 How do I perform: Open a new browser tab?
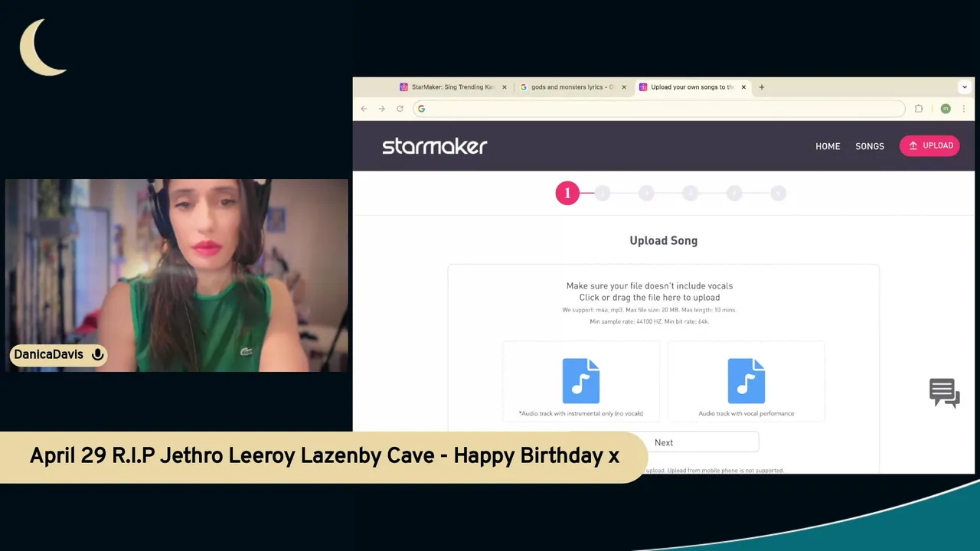tap(762, 87)
